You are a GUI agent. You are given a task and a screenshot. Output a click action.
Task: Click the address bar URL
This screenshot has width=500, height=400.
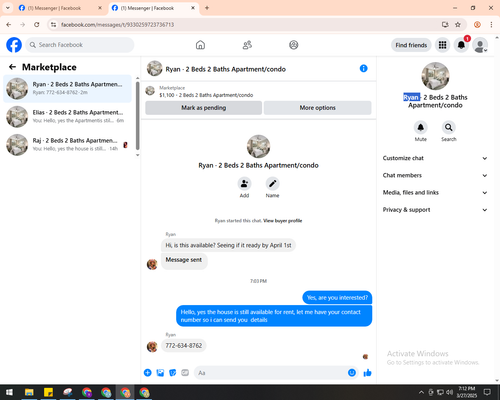click(117, 25)
